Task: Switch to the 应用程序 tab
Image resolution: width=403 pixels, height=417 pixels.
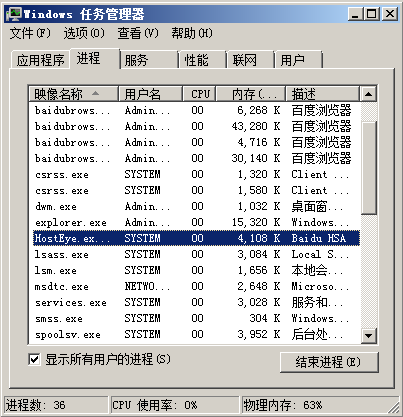Action: coord(40,60)
